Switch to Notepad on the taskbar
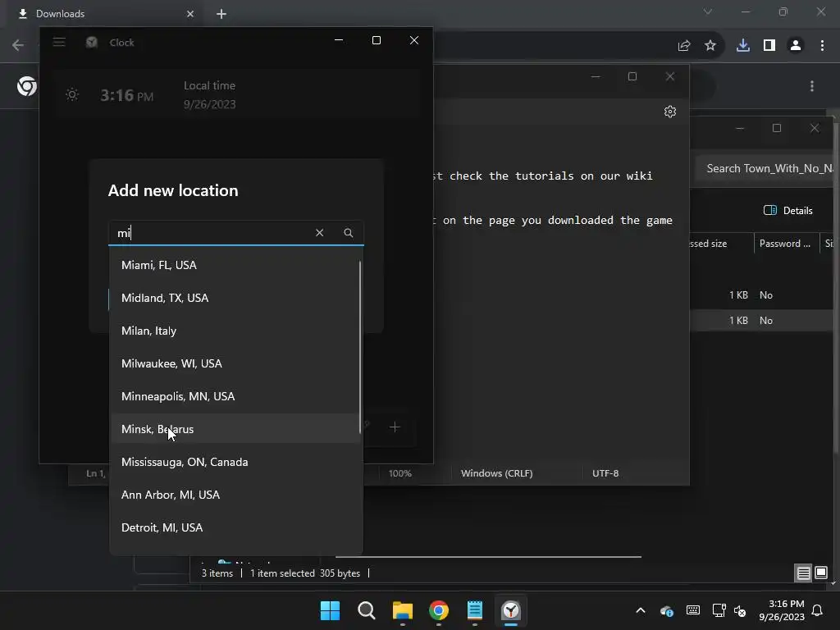The width and height of the screenshot is (840, 630). pyautogui.click(x=475, y=610)
